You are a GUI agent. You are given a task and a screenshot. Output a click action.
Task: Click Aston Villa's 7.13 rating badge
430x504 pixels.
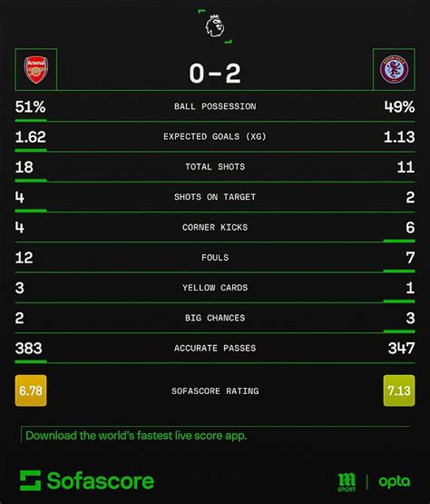coord(399,390)
